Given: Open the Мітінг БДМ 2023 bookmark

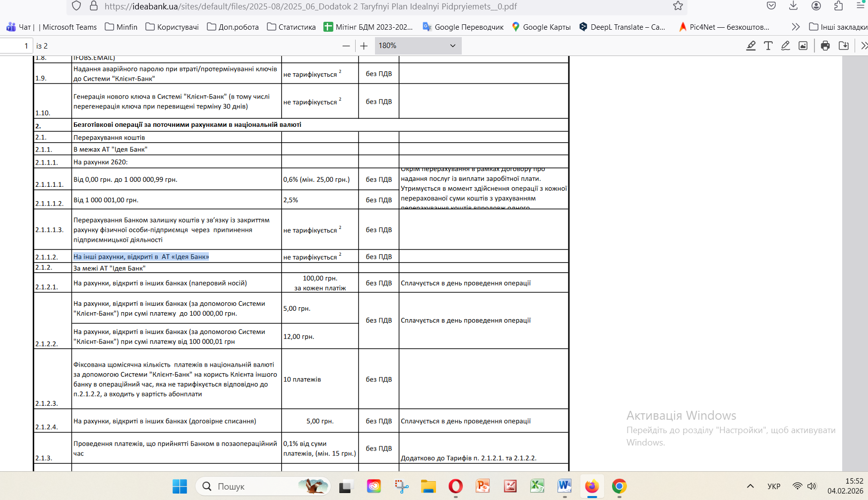Looking at the screenshot, I should point(368,27).
